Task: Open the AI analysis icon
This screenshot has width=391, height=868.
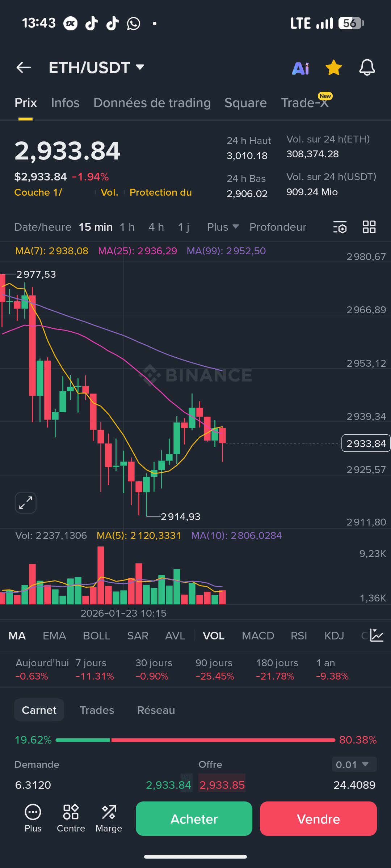Action: (300, 68)
